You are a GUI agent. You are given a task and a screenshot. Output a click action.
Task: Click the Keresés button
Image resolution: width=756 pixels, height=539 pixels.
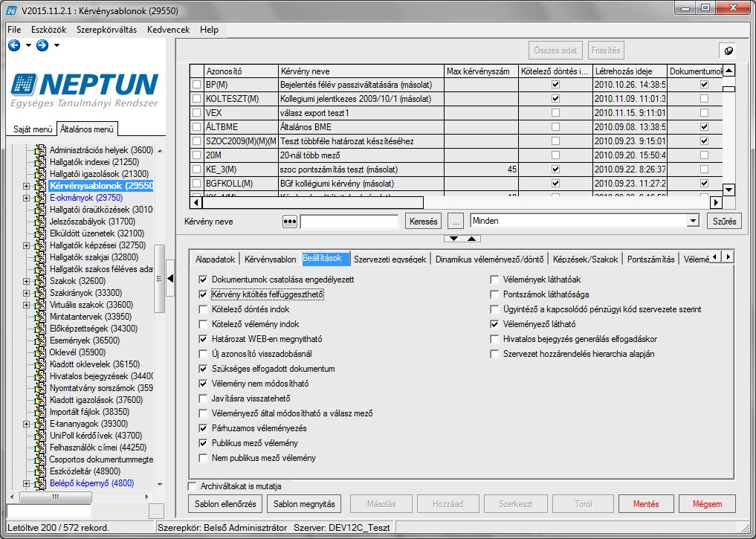pyautogui.click(x=423, y=222)
